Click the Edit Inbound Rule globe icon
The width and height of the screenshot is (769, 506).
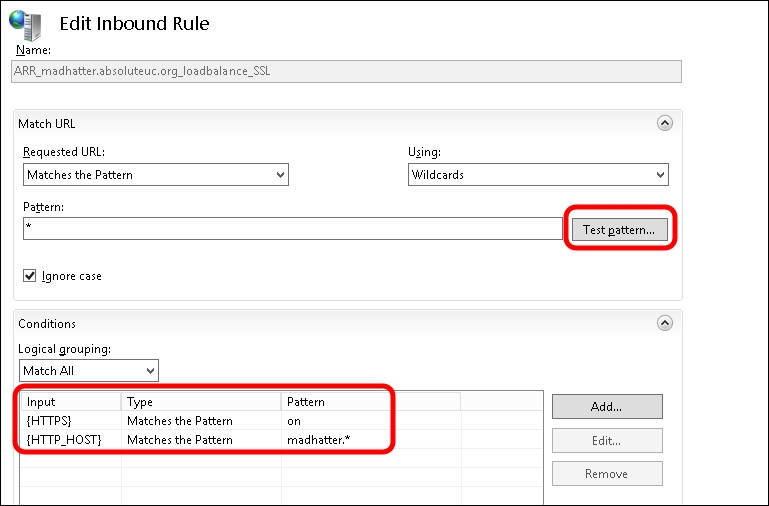pyautogui.click(x=28, y=21)
